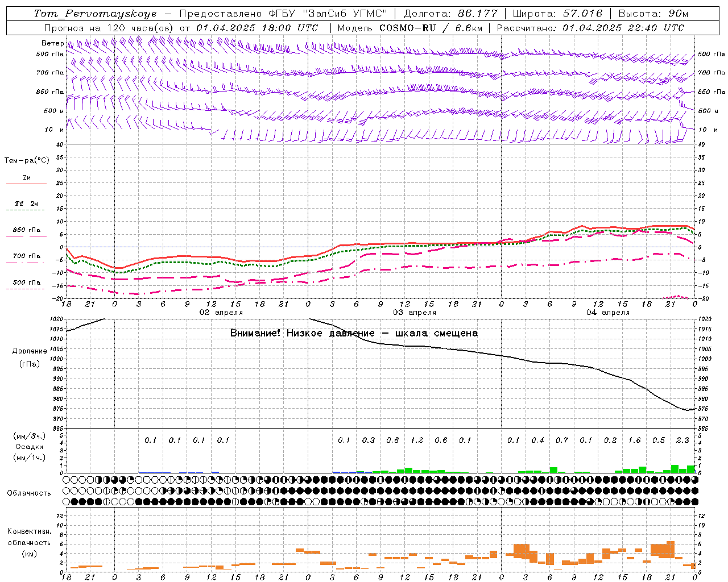Click the date label 04 апреля
The image size is (728, 582).
608,313
